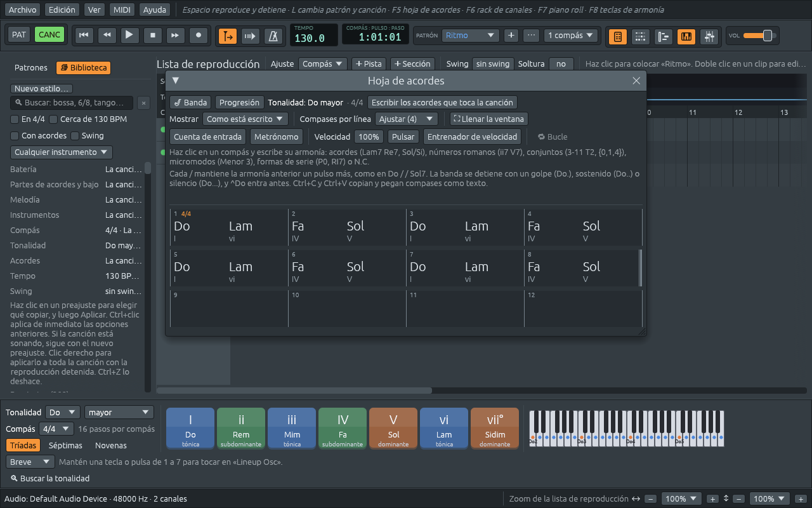Image resolution: width=812 pixels, height=508 pixels.
Task: Show the channel rack view icon
Action: click(641, 36)
